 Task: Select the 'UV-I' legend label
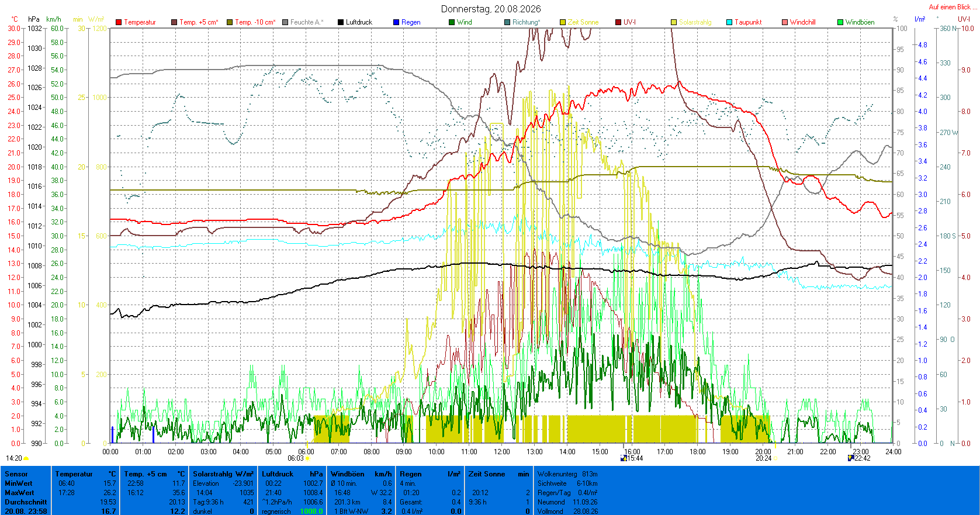(x=629, y=22)
